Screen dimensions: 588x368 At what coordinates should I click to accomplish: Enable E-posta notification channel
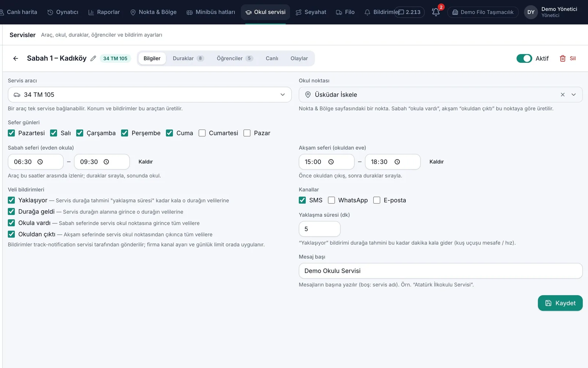tap(377, 200)
